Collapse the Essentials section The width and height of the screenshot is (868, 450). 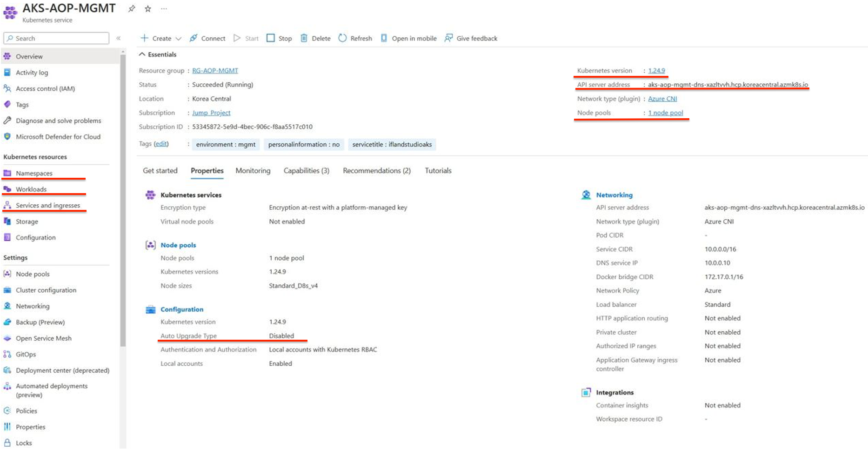(x=158, y=54)
